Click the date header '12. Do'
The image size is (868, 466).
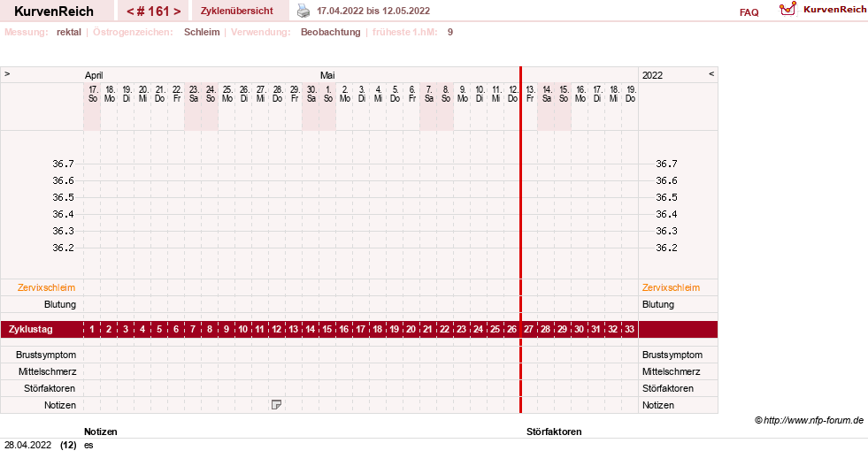(512, 94)
